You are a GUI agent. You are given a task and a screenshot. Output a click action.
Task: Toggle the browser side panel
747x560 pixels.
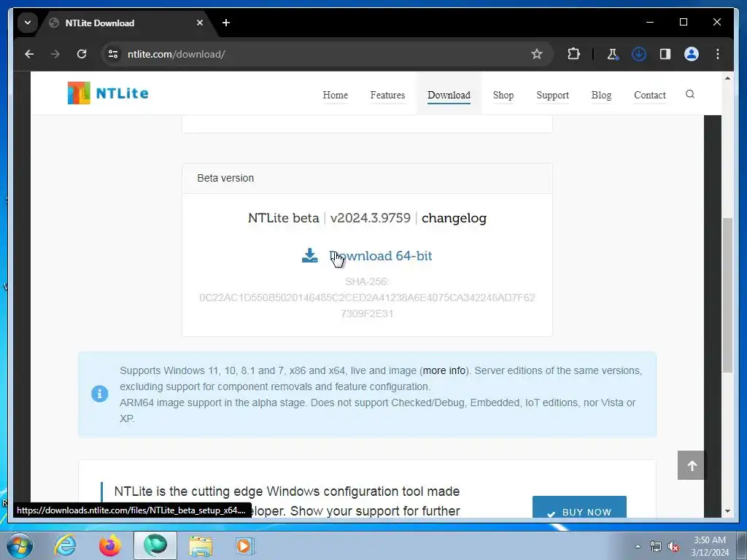pos(665,54)
